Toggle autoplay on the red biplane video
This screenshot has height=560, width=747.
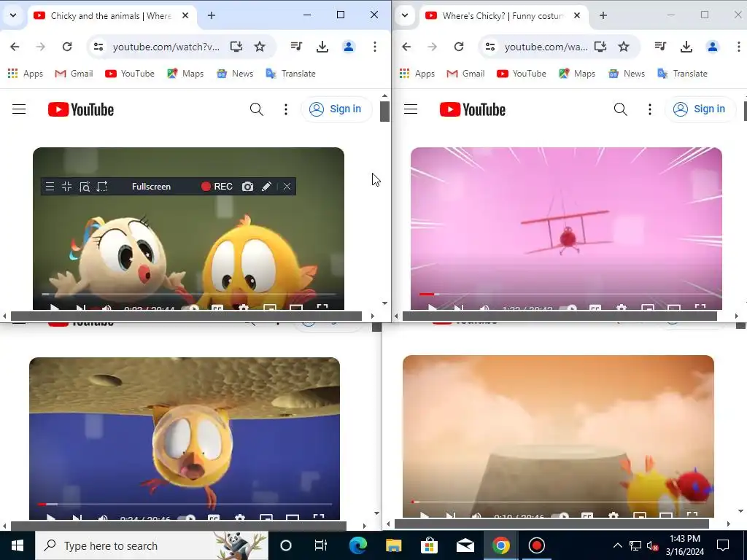pyautogui.click(x=568, y=308)
